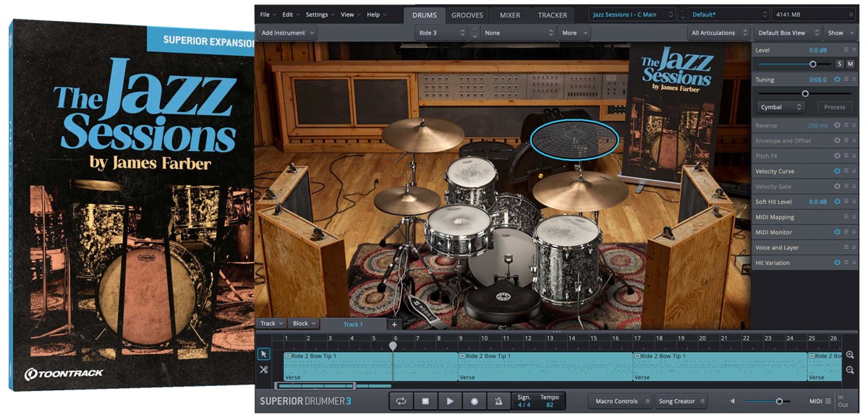The height and width of the screenshot is (417, 868).
Task: Enable Envelope and Offset power switch
Action: 837,140
